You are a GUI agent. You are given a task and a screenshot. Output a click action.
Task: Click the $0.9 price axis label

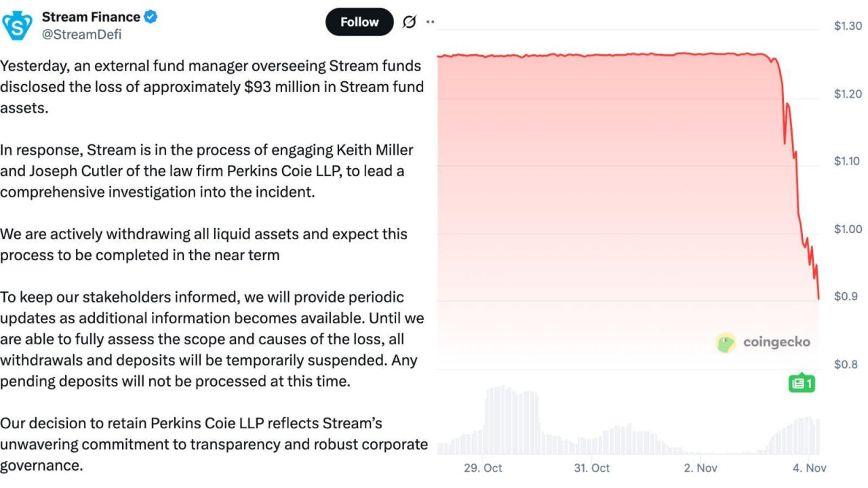[x=846, y=296]
